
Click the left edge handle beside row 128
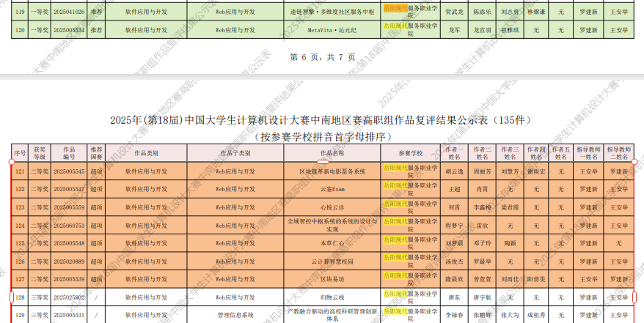tap(10, 297)
